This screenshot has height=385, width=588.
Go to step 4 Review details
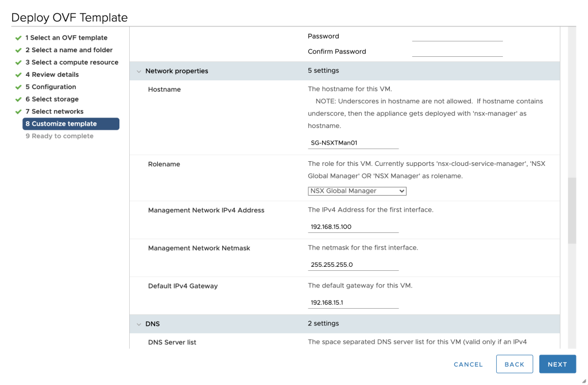52,75
